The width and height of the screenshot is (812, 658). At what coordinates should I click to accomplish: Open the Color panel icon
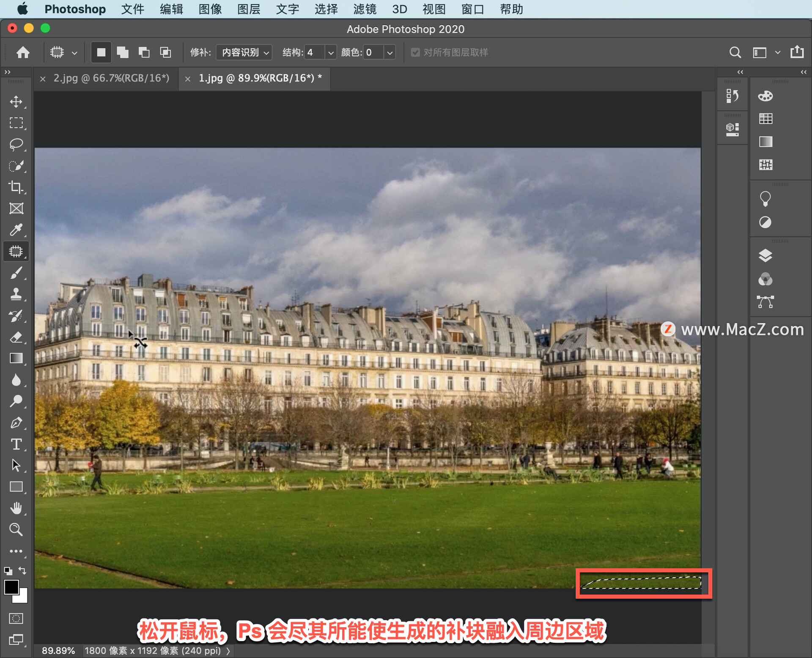pos(765,96)
